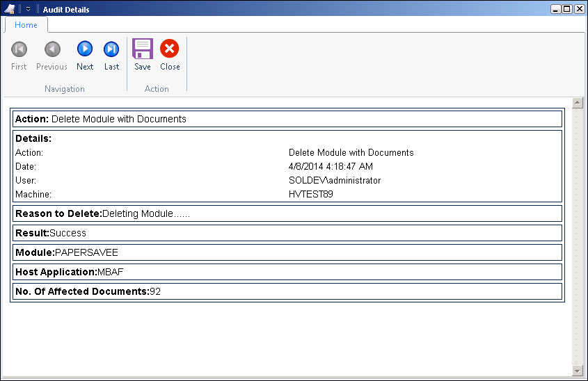
Task: Switch to the Home ribbon tab
Action: click(x=26, y=25)
